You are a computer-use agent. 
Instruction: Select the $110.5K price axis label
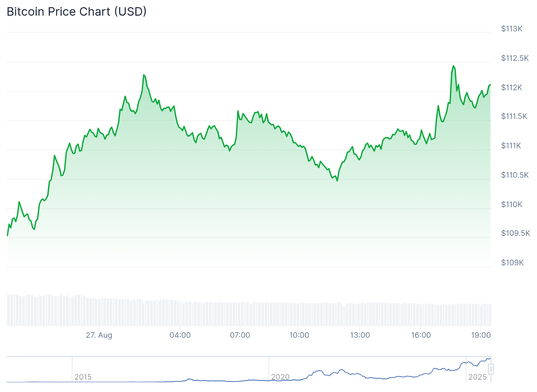click(515, 175)
